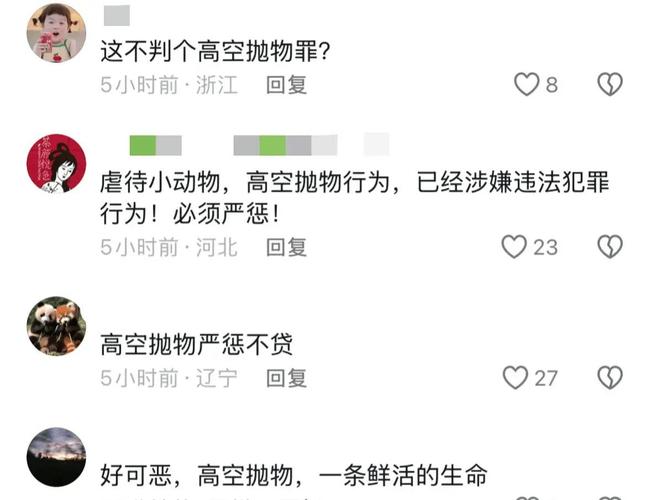Like the Hebei comment with 23 likes
The height and width of the screenshot is (500, 651).
point(514,247)
